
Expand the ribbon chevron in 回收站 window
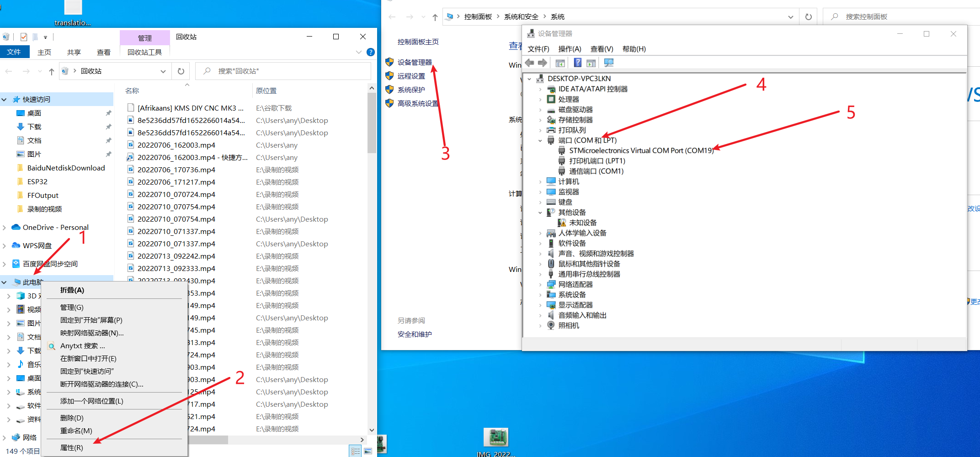(359, 52)
